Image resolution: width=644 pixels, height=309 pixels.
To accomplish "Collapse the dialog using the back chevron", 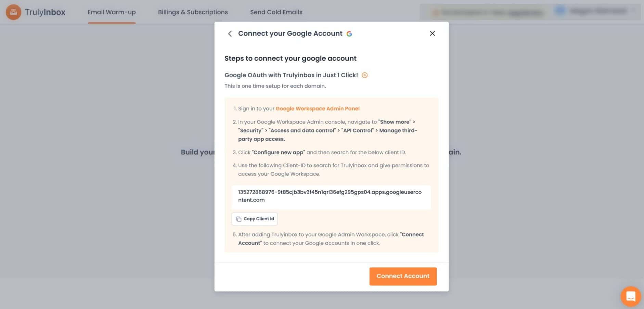I will point(230,34).
